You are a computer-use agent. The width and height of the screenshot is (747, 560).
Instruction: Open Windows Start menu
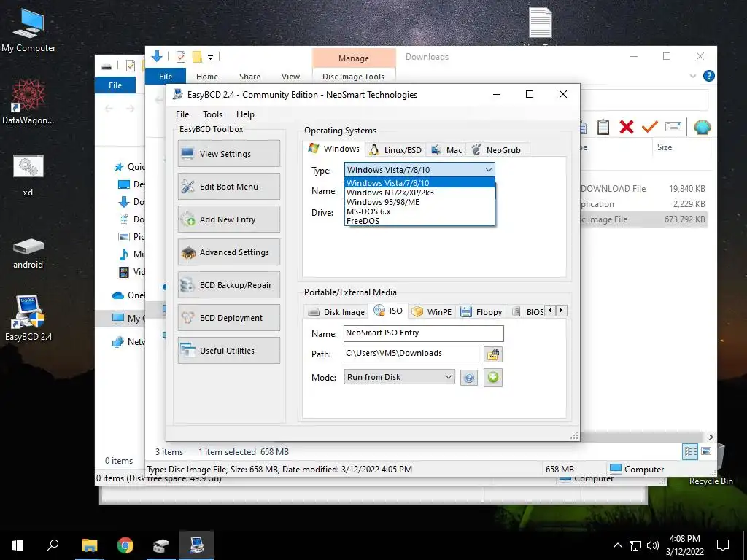18,545
